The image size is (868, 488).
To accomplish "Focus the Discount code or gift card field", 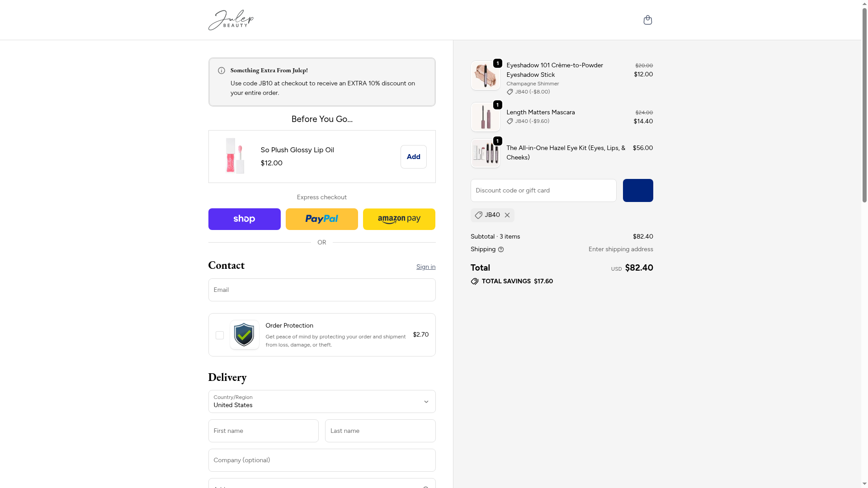I will 543,191.
